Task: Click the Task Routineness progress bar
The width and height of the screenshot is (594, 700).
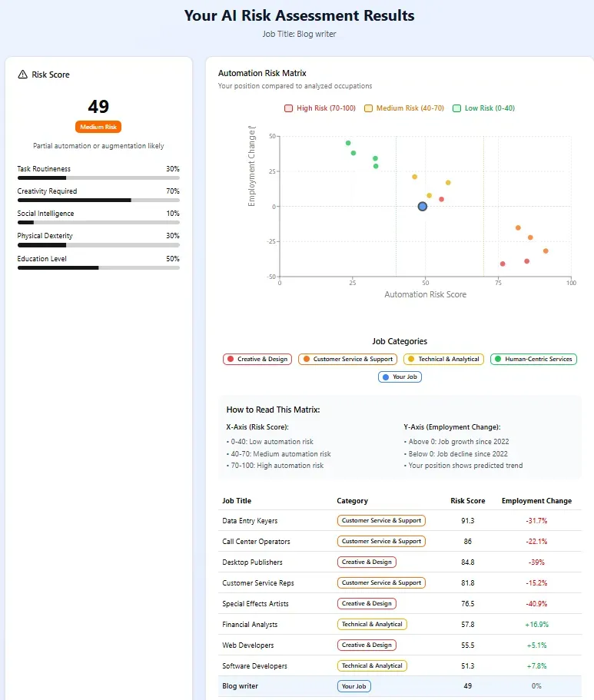Action: [x=98, y=177]
